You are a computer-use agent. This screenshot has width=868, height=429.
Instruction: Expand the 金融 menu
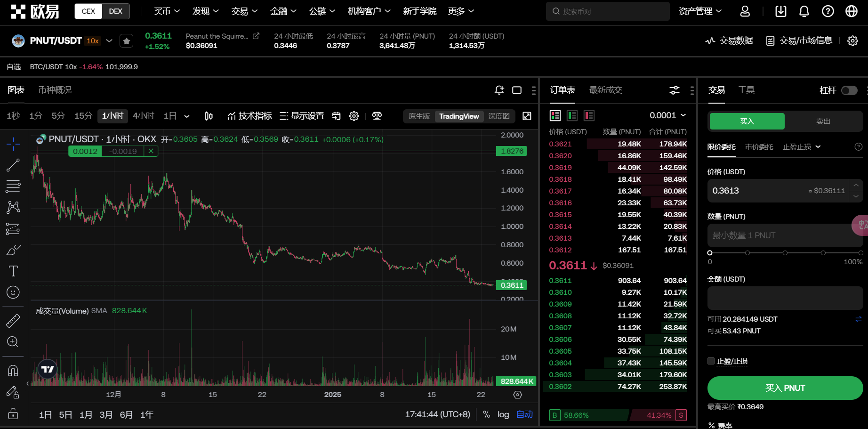pos(283,11)
